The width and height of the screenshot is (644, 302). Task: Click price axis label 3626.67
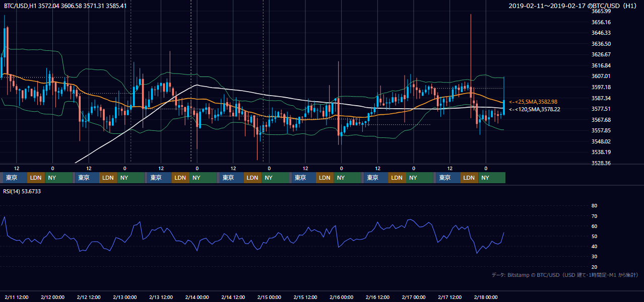(601, 54)
